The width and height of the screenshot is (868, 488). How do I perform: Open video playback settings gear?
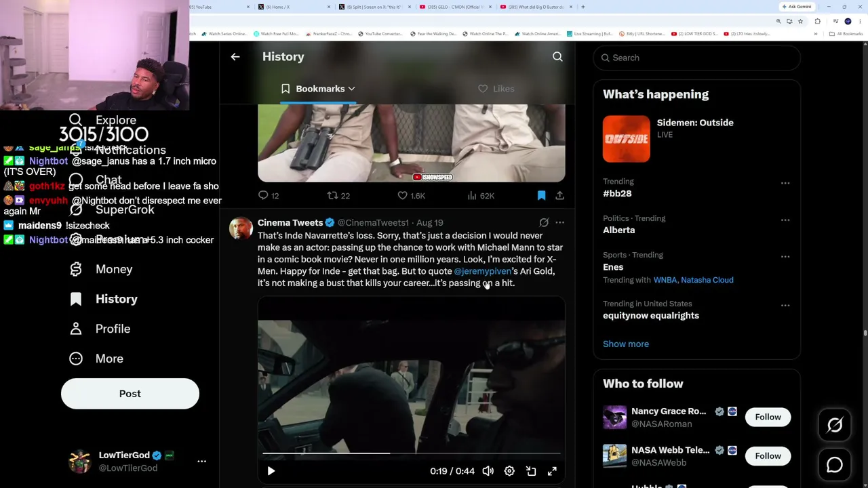tap(509, 471)
